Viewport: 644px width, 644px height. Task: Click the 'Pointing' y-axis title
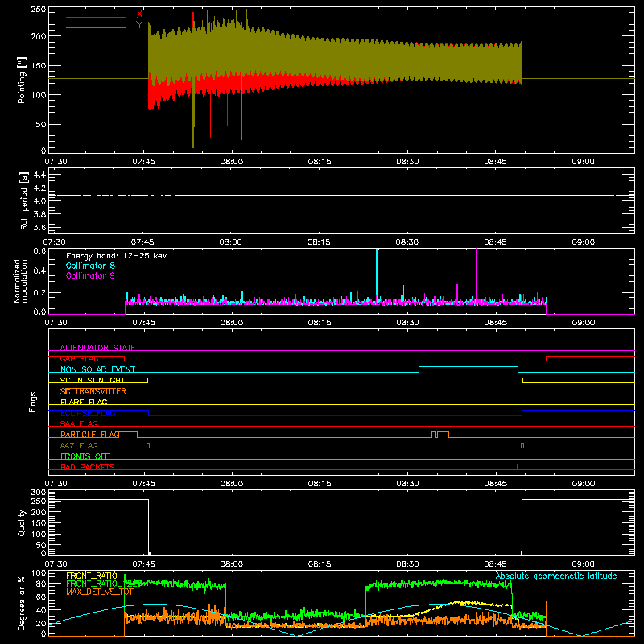tap(22, 80)
